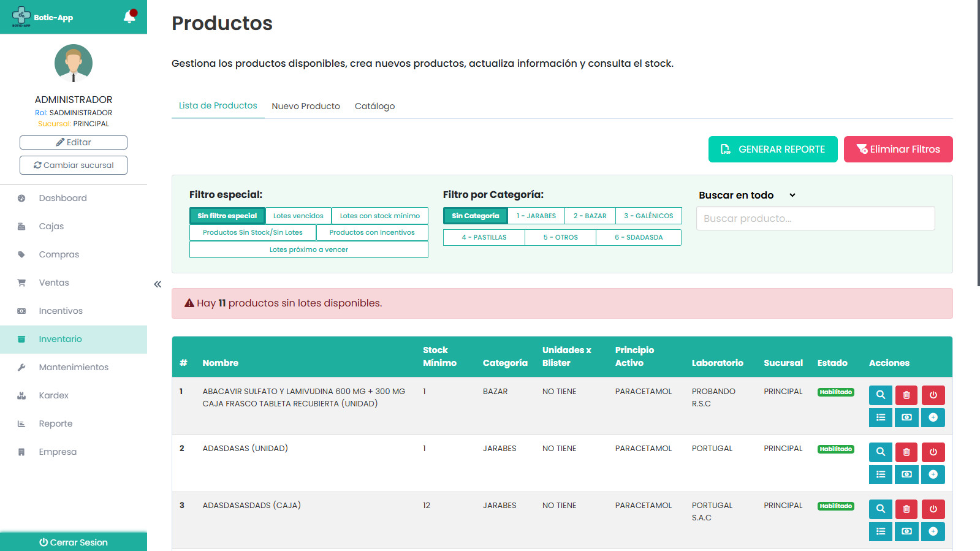This screenshot has width=980, height=551.
Task: Click the GENERAR REPORTE button
Action: click(x=772, y=150)
